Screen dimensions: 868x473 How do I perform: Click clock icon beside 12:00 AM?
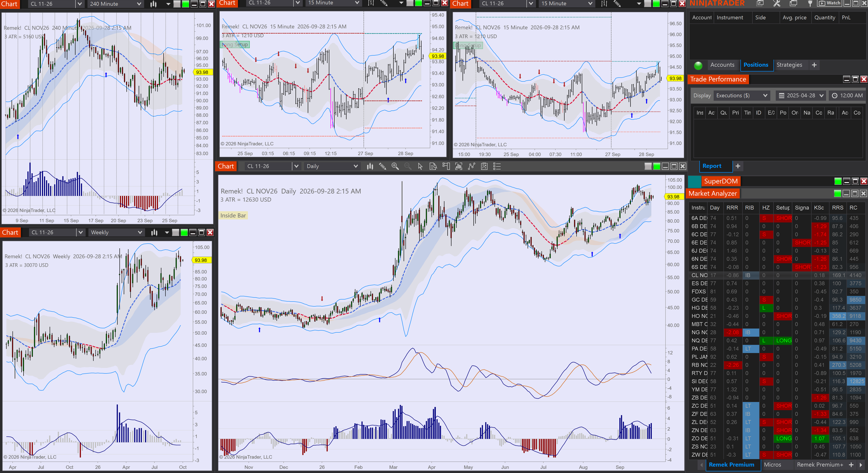[835, 96]
